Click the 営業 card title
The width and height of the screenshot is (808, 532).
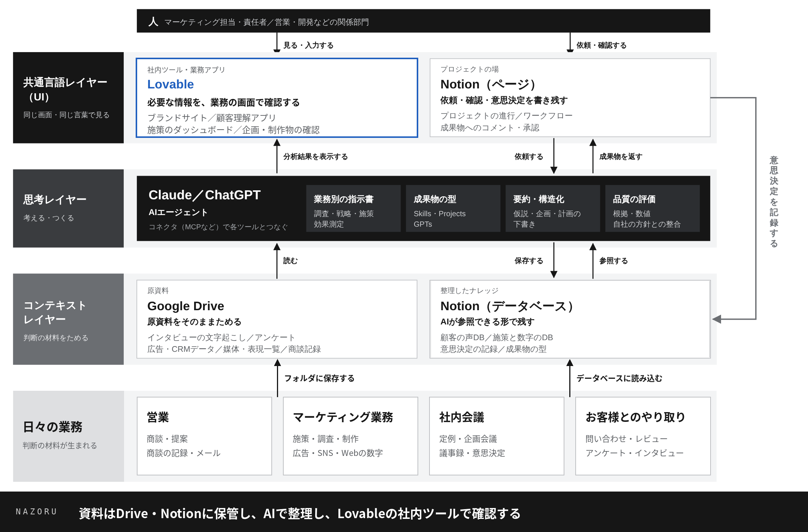tap(158, 417)
